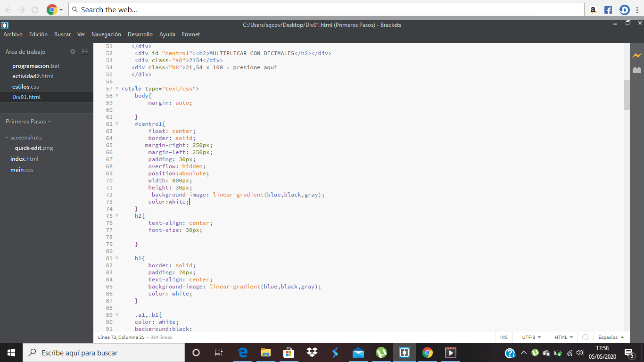The width and height of the screenshot is (644, 362).
Task: Click the Facebook icon in top bar
Action: (x=608, y=10)
